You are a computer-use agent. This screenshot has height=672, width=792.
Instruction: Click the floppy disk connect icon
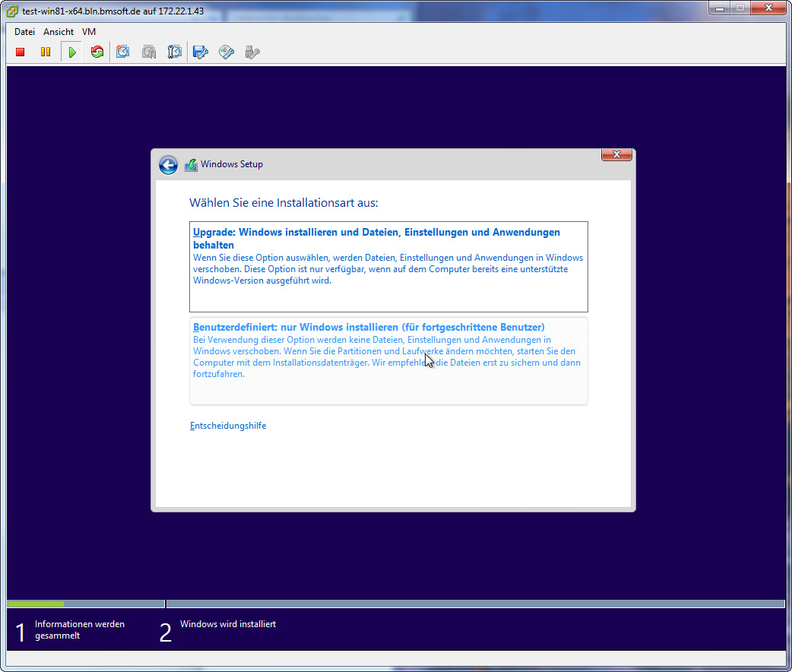point(201,52)
